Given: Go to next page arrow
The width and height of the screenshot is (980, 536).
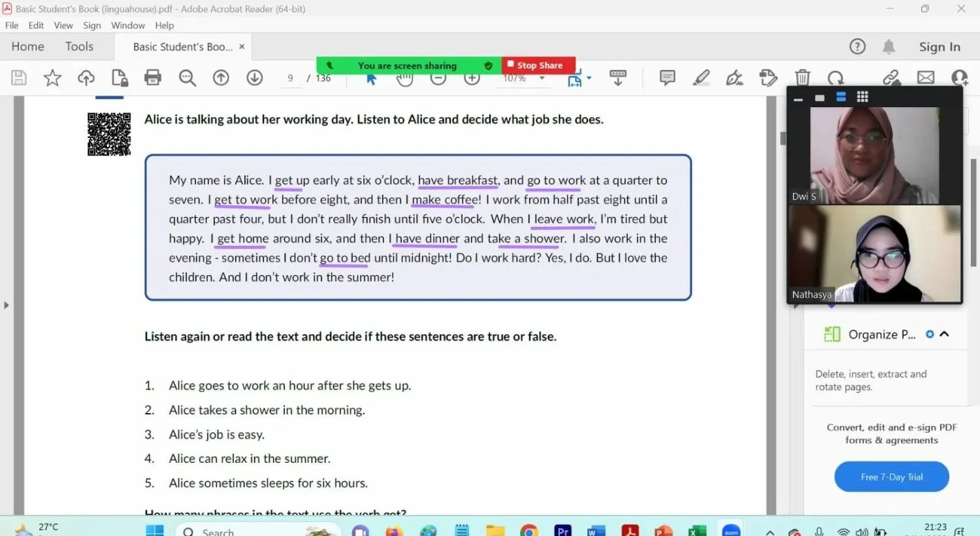Looking at the screenshot, I should (x=255, y=78).
